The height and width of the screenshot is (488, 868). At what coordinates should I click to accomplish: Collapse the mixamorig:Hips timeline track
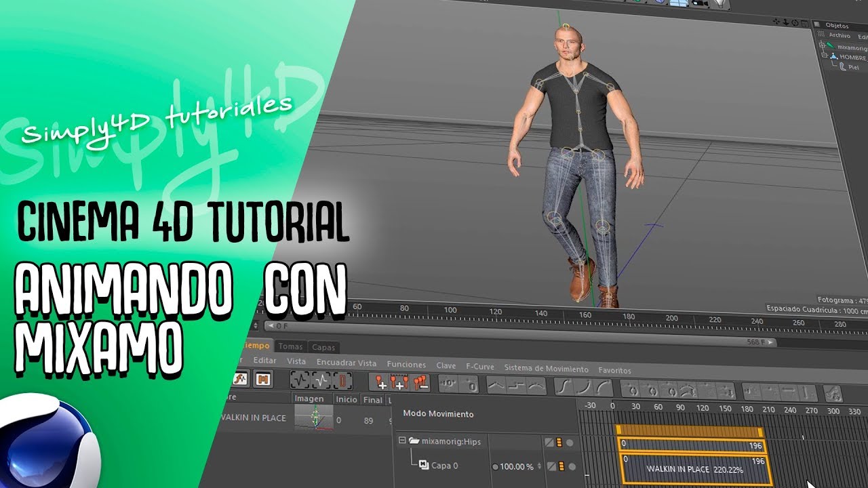point(401,441)
